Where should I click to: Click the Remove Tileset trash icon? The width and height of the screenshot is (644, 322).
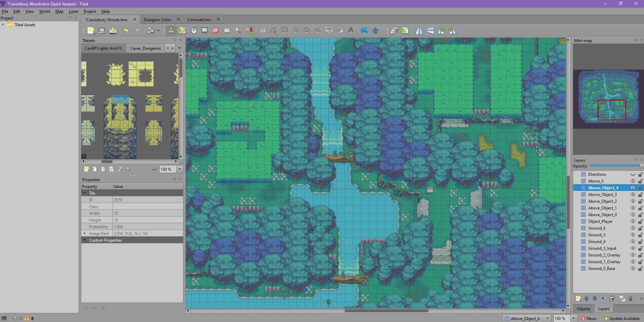(128, 169)
